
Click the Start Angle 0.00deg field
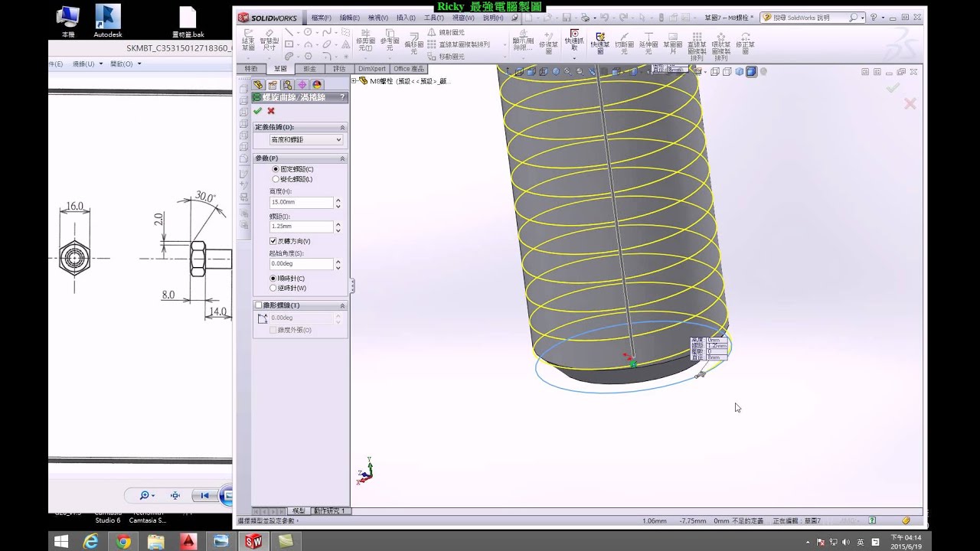[301, 264]
